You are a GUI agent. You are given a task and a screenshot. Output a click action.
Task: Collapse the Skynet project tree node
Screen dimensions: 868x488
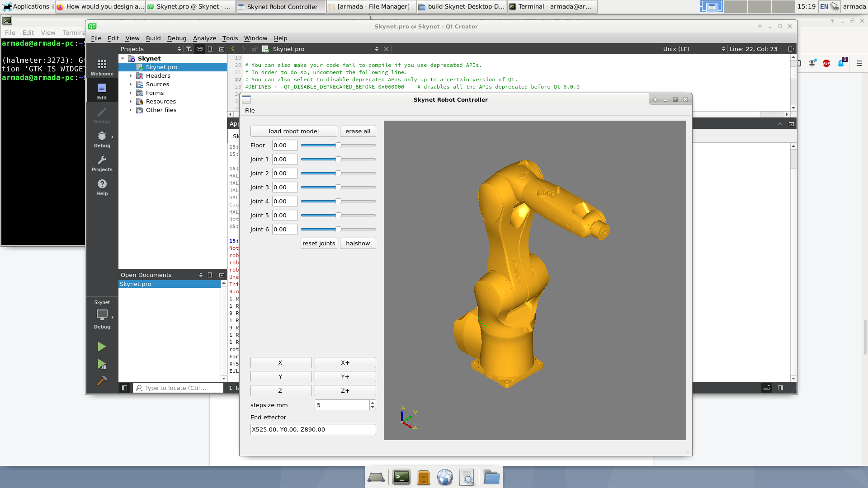click(x=123, y=58)
